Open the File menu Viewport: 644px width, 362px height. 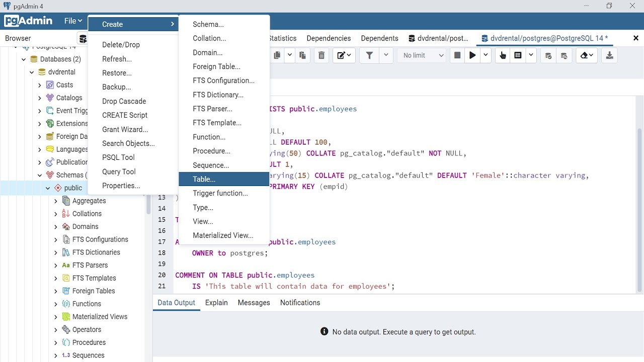pos(73,21)
